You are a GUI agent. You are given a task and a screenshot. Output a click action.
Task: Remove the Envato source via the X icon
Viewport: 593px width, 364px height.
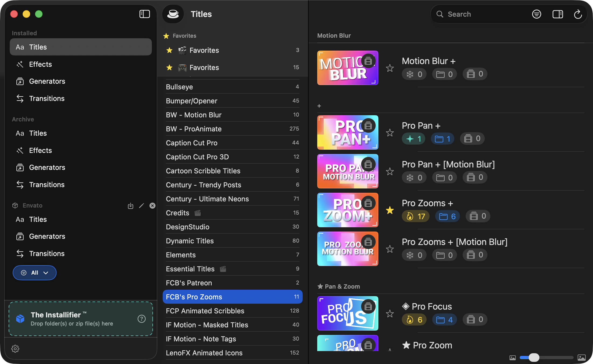click(152, 205)
